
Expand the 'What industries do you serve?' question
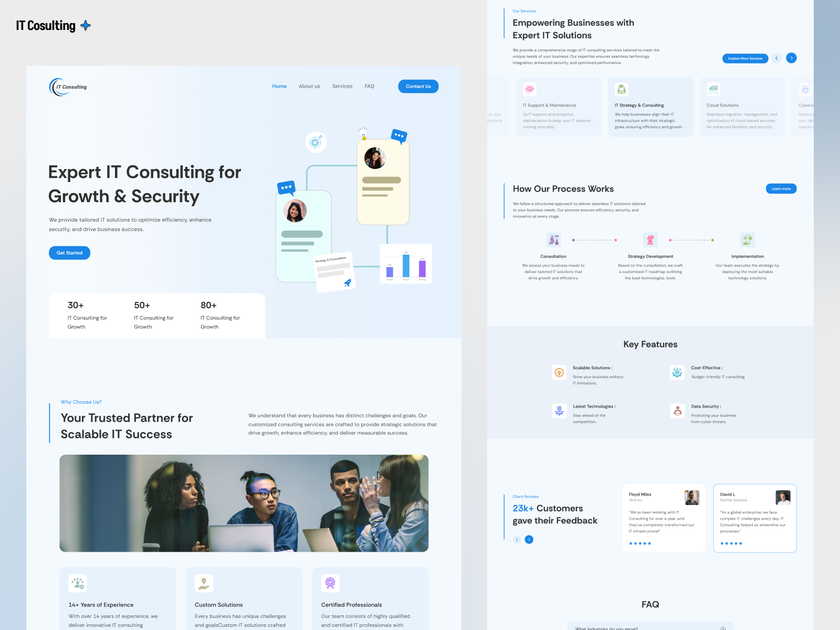pos(723,628)
